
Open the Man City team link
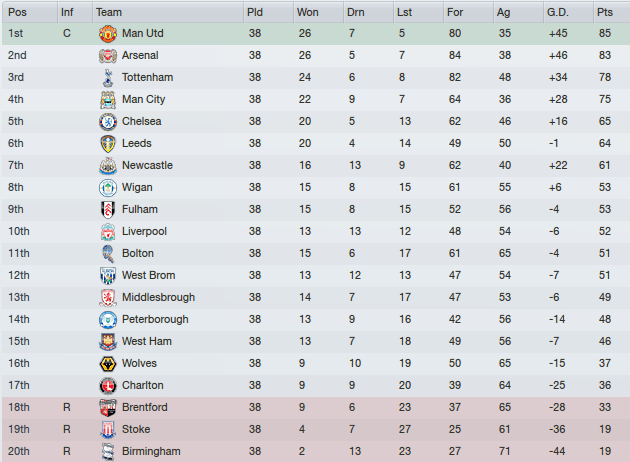point(144,100)
